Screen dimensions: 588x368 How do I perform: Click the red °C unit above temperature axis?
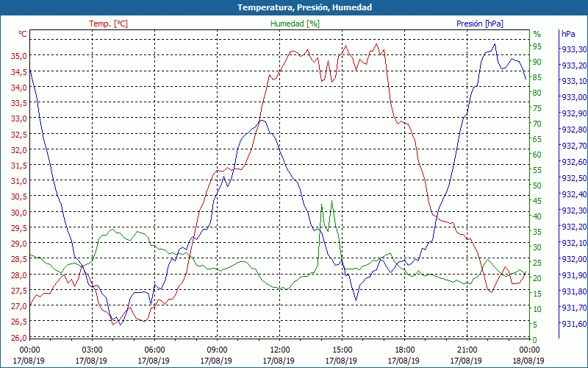tap(23, 34)
